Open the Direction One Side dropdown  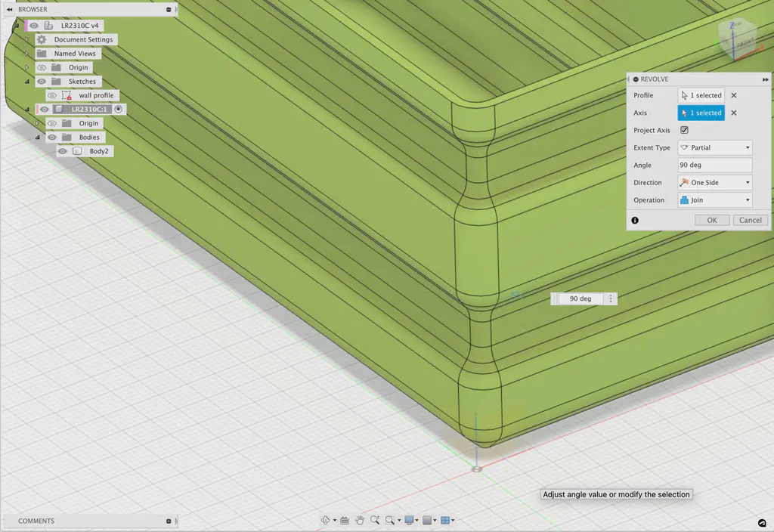(x=715, y=183)
